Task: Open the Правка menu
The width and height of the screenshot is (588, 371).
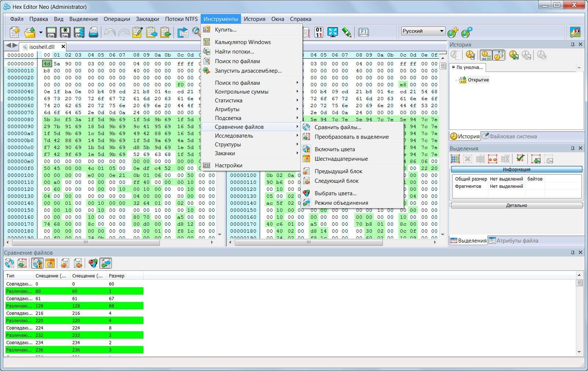Action: click(39, 19)
